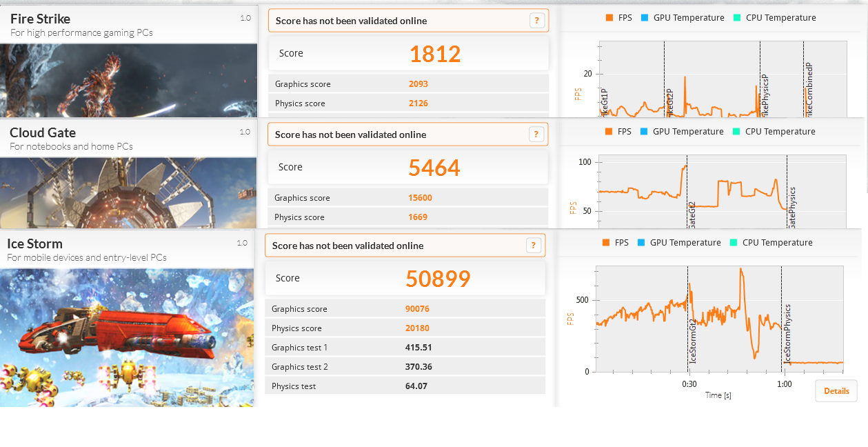The image size is (868, 447).
Task: Toggle GPU Temperature legend in Fire Strike chart
Action: pyautogui.click(x=683, y=18)
